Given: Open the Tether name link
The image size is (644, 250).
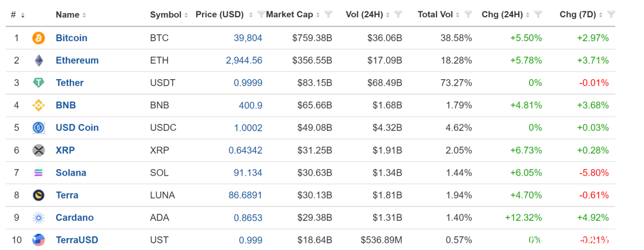Looking at the screenshot, I should [x=69, y=83].
